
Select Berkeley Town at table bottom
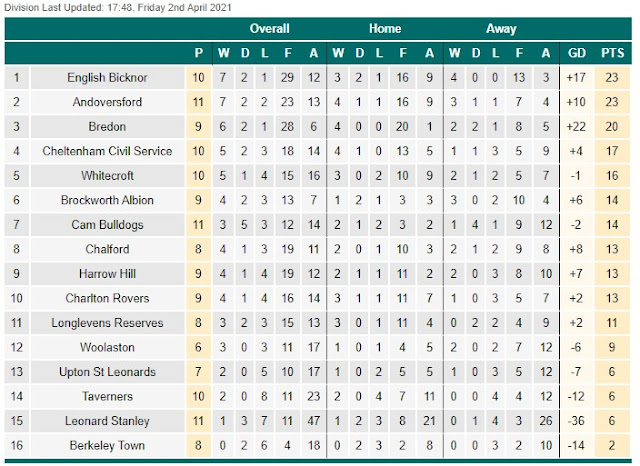tap(107, 445)
